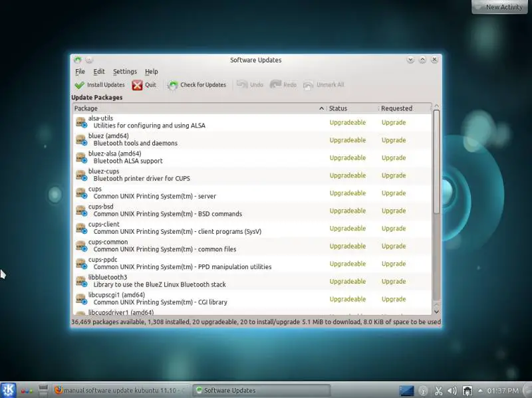Click the Redo arrow icon
532x398 pixels.
pyautogui.click(x=275, y=85)
